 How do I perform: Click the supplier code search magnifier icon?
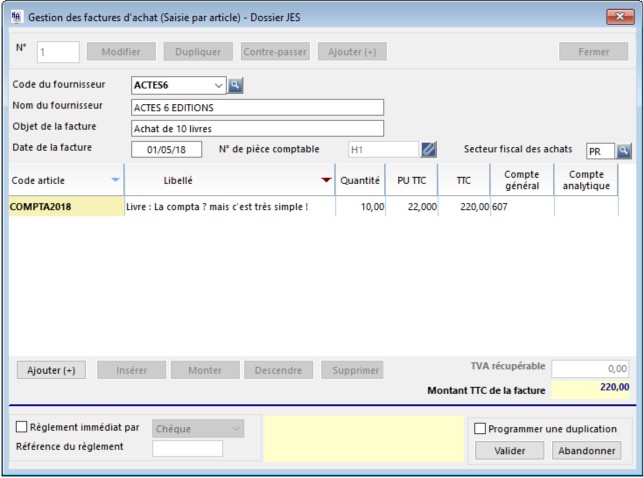click(235, 85)
